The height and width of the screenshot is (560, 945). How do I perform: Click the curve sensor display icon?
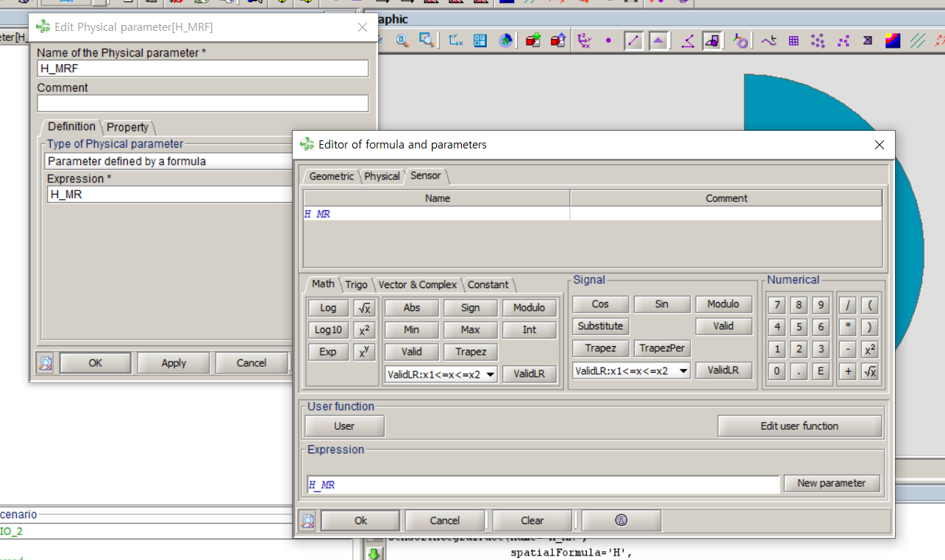(769, 40)
